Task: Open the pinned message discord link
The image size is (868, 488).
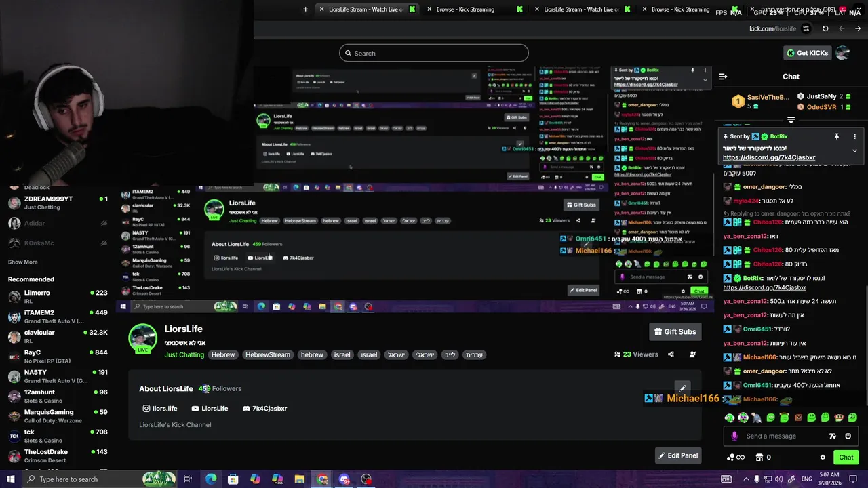Action: 769,157
